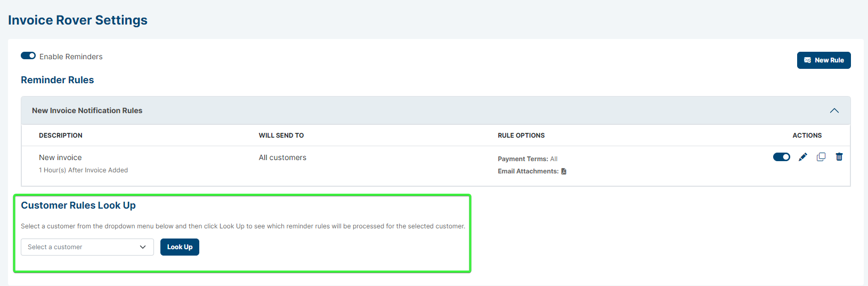
Task: Disable the New invoice rule toggle
Action: 782,157
